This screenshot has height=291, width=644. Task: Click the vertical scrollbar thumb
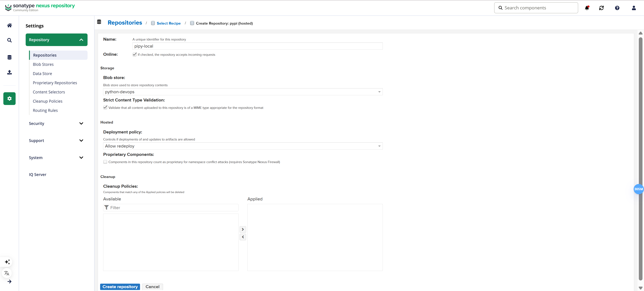click(640, 159)
